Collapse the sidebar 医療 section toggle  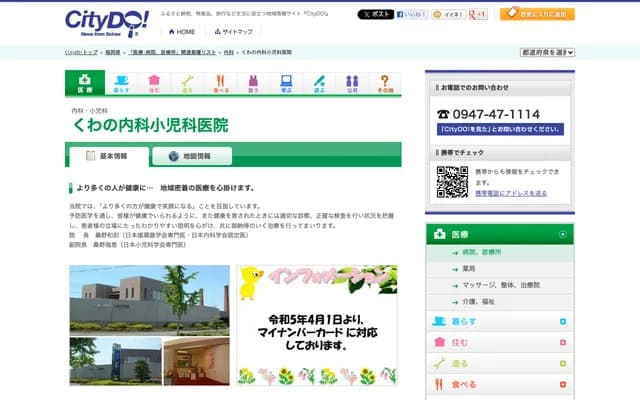563,234
